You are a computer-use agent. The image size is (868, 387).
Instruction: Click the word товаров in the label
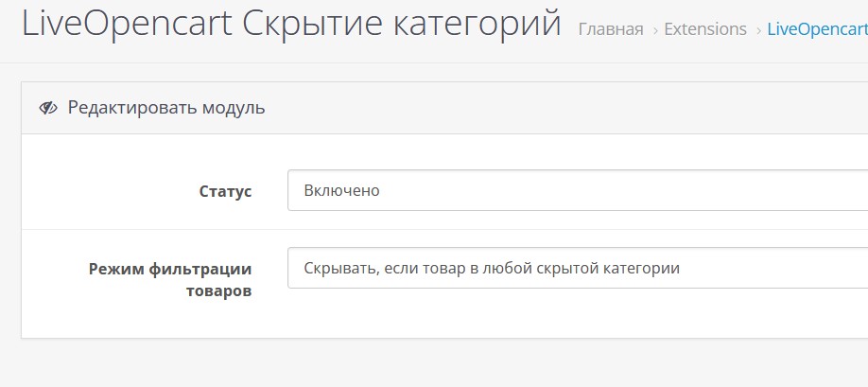point(218,290)
